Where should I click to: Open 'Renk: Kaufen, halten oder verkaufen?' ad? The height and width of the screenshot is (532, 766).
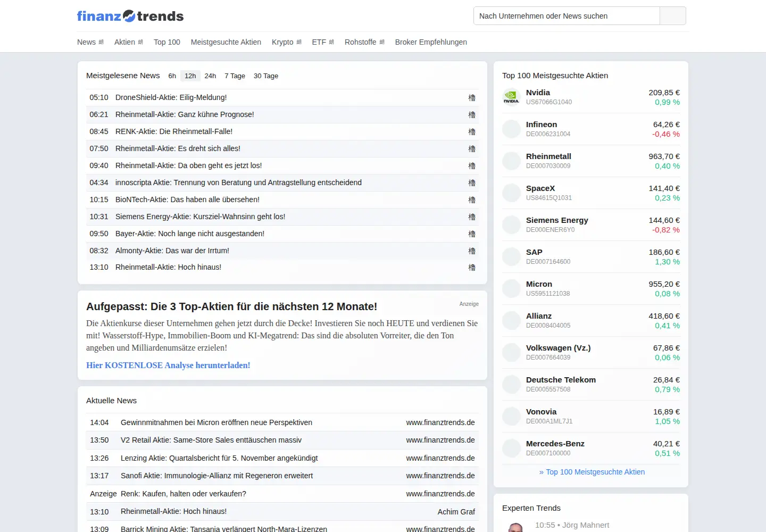[184, 494]
